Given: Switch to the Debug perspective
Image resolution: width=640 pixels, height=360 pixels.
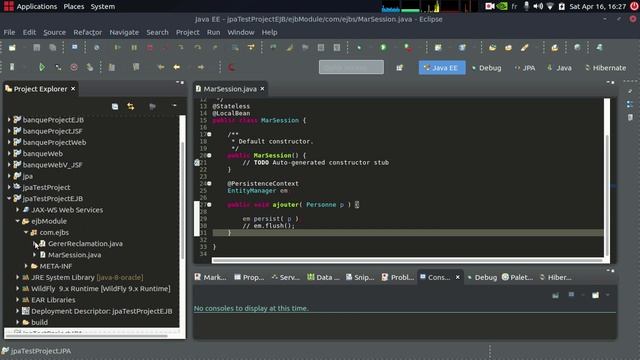Looking at the screenshot, I should click(x=487, y=68).
